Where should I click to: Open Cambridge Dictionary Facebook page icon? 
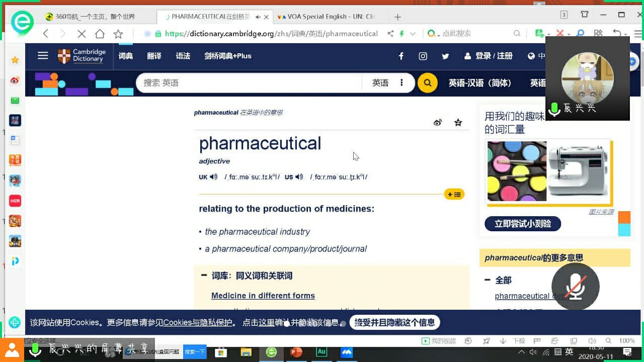pos(401,56)
